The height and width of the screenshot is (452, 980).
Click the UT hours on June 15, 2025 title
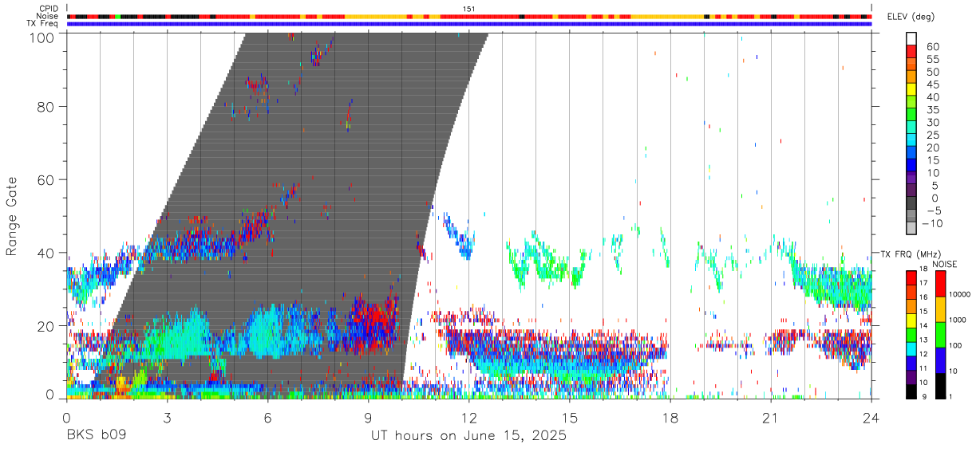[x=468, y=436]
